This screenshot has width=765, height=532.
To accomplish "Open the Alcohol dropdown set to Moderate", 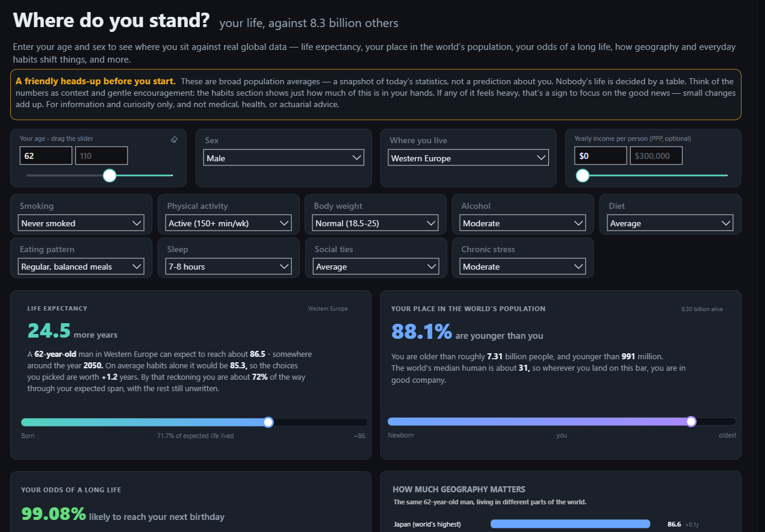I will (523, 223).
